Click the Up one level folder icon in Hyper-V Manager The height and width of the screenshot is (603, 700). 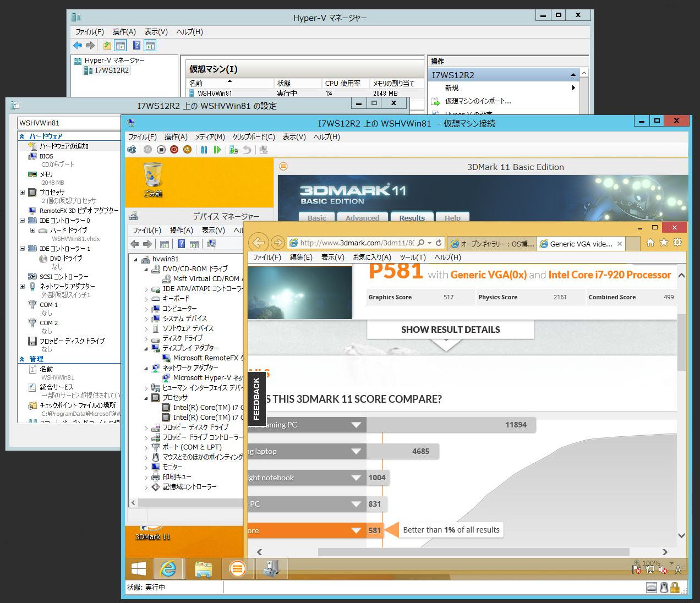[x=107, y=45]
